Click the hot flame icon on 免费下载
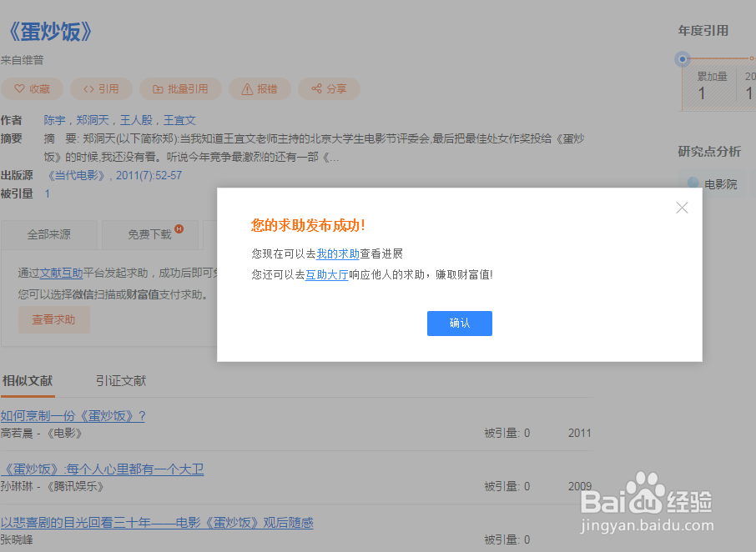Screen dimensions: 756x552 [x=179, y=228]
